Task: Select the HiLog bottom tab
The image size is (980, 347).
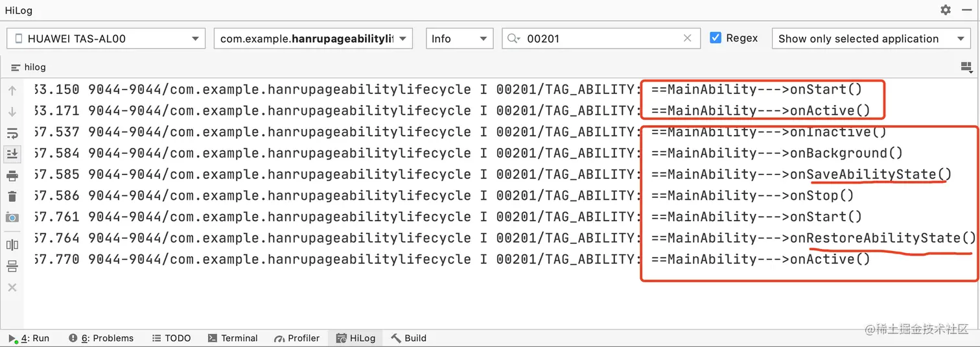Action: [x=356, y=338]
